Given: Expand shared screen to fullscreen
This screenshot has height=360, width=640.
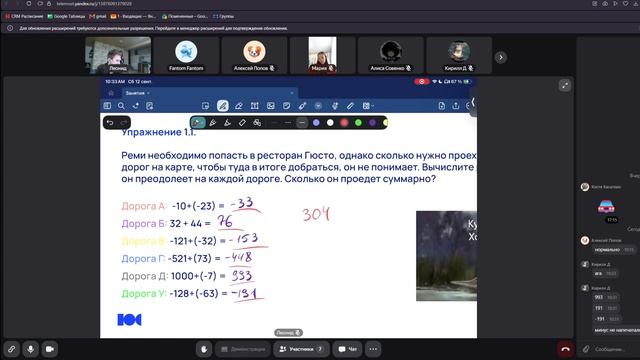Looking at the screenshot, I should pos(565,85).
